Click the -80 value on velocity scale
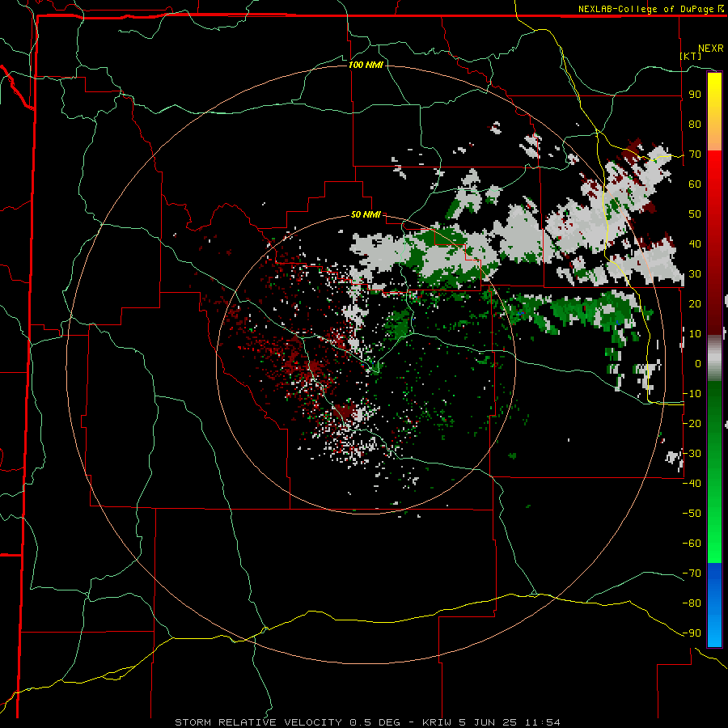 tap(692, 603)
